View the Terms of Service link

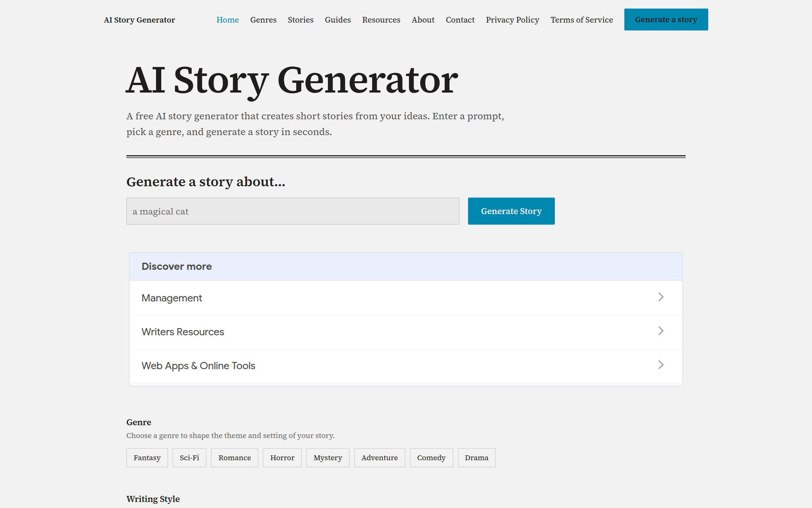click(x=582, y=20)
